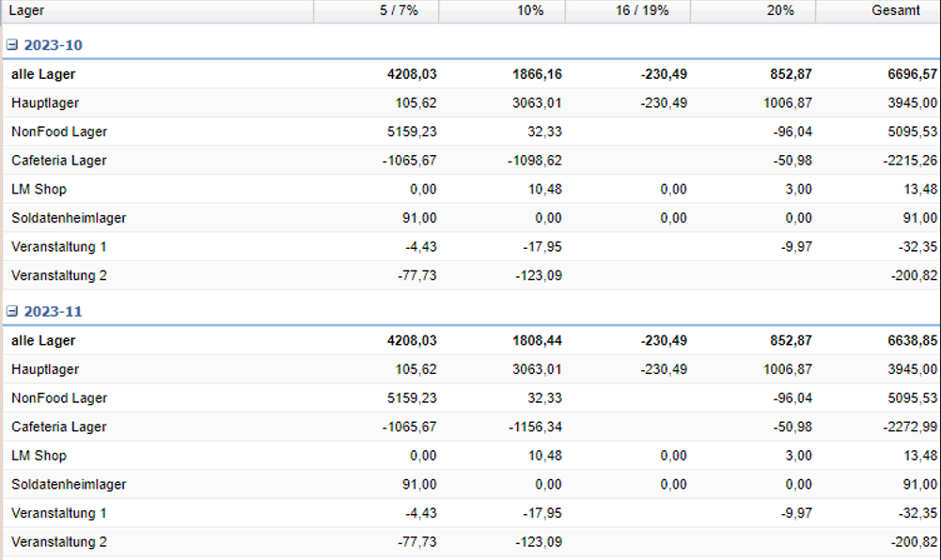Select the Hauptlager row under 2023-10
941x560 pixels.
[45, 102]
